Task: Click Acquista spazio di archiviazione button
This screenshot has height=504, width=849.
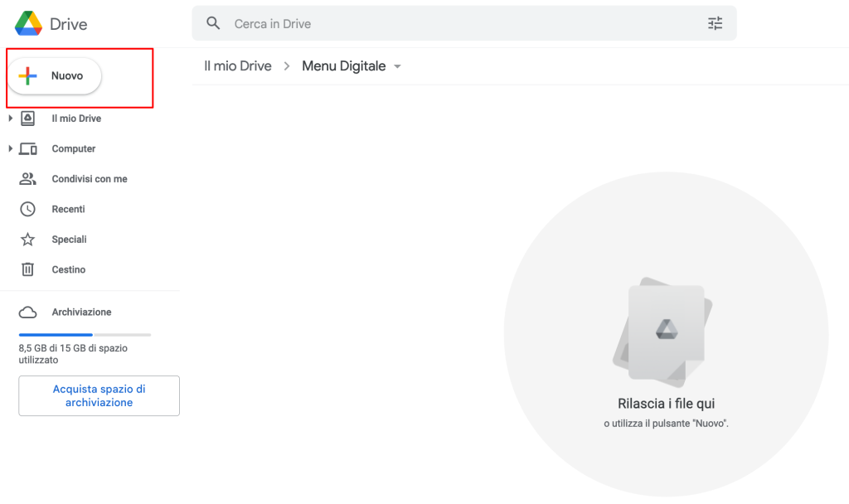Action: click(x=99, y=395)
